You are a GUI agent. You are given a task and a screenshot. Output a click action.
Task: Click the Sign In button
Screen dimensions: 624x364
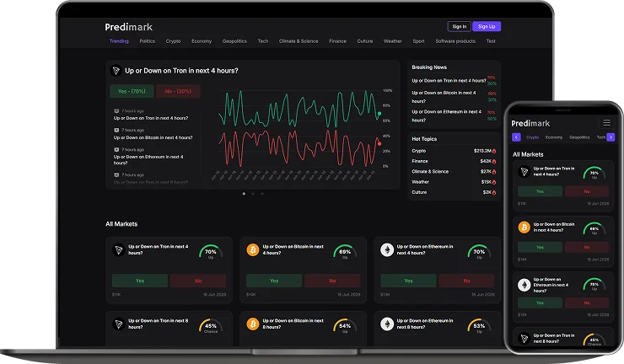460,27
